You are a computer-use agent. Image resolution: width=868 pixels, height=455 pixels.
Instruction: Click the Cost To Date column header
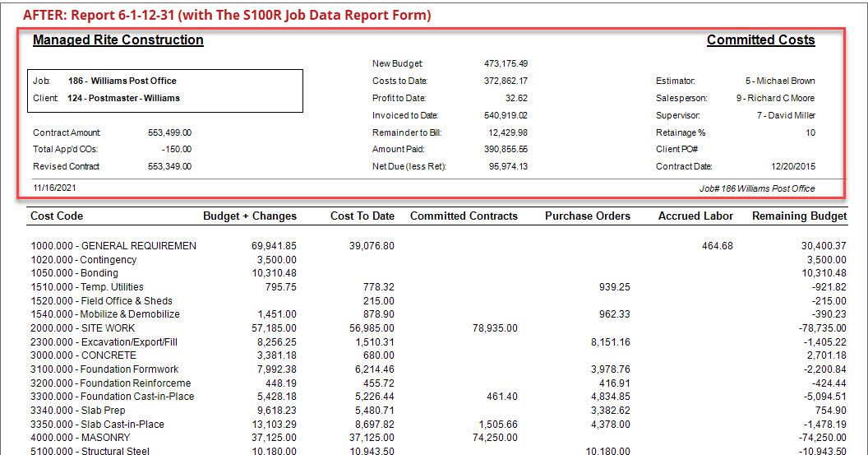coord(362,216)
